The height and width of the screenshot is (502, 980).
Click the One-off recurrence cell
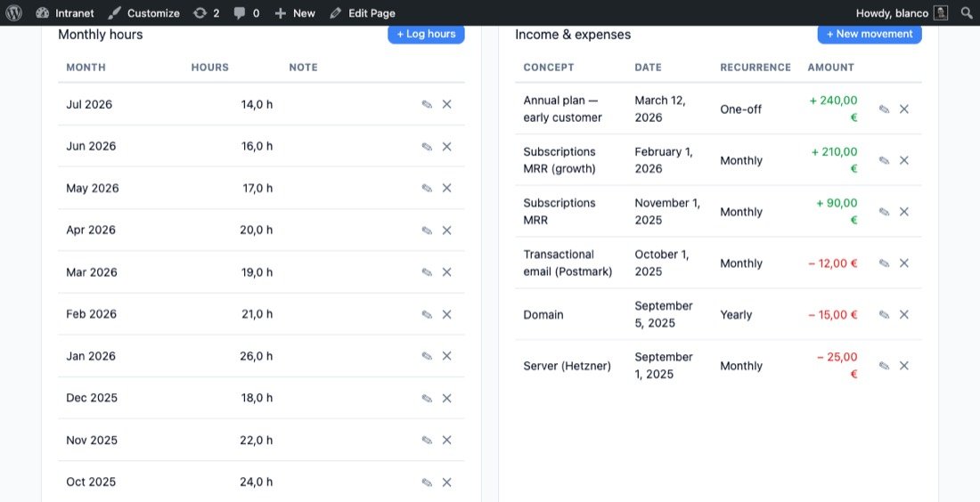pos(740,109)
